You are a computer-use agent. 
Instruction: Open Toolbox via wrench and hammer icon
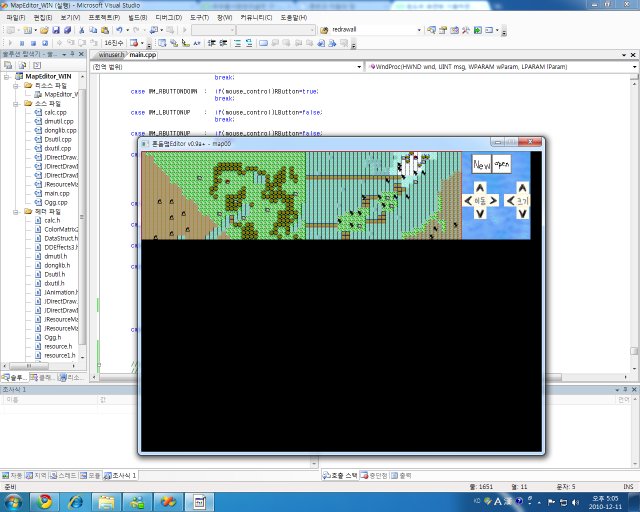point(466,30)
